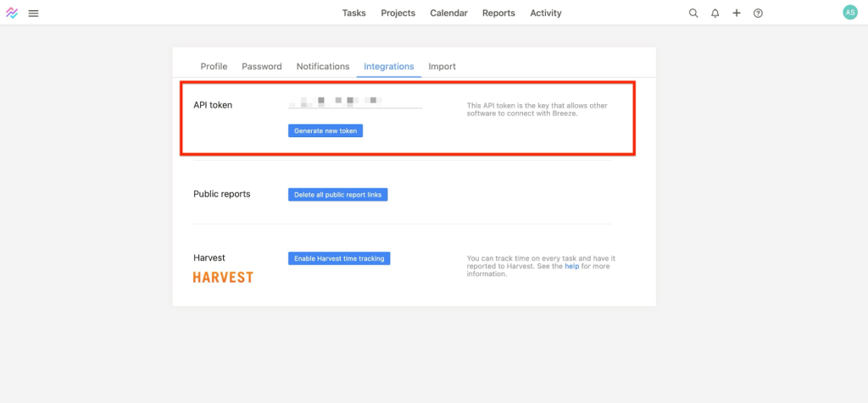
Task: Open Calendar in top navigation
Action: coord(449,13)
